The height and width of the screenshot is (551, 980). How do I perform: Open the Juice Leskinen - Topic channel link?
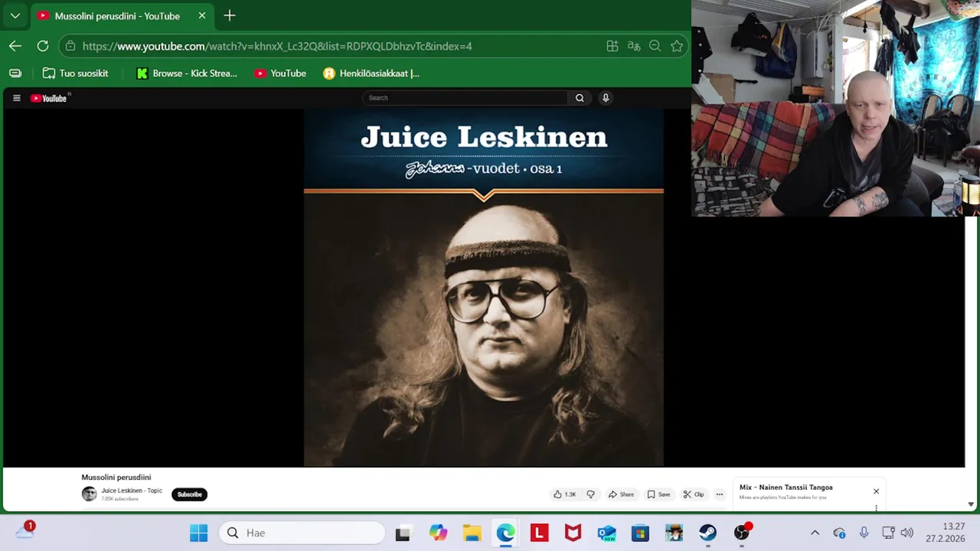[132, 491]
